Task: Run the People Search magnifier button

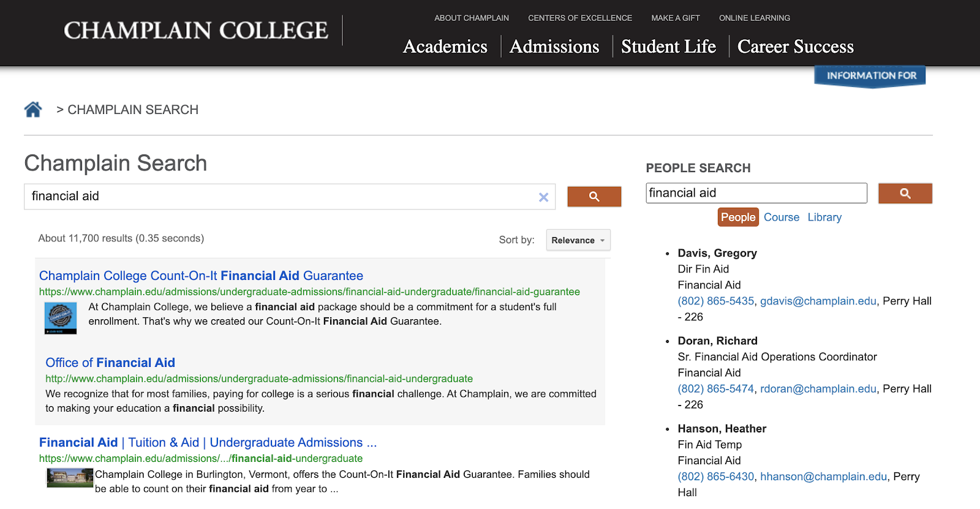Action: [x=905, y=194]
